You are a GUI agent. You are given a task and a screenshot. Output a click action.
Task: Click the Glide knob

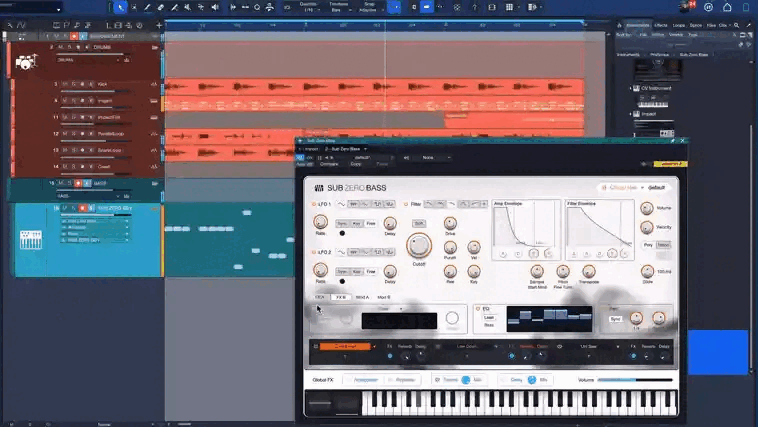[x=647, y=271]
